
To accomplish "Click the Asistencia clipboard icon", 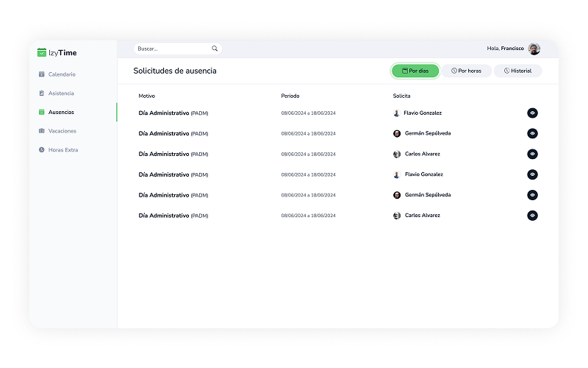I will click(42, 93).
